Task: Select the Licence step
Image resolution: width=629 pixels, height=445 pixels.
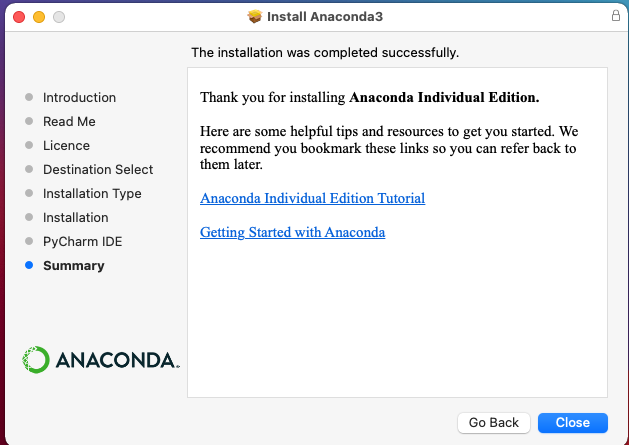Action: 66,145
